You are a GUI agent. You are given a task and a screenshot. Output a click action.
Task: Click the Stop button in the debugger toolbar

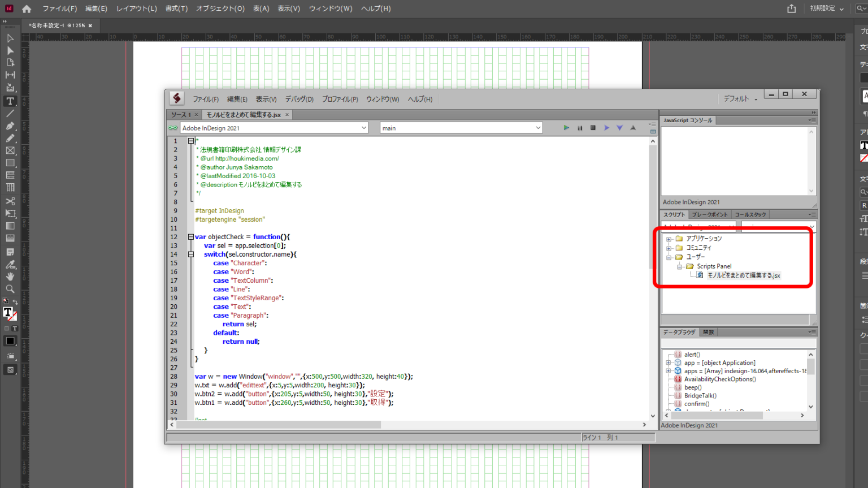[592, 127]
